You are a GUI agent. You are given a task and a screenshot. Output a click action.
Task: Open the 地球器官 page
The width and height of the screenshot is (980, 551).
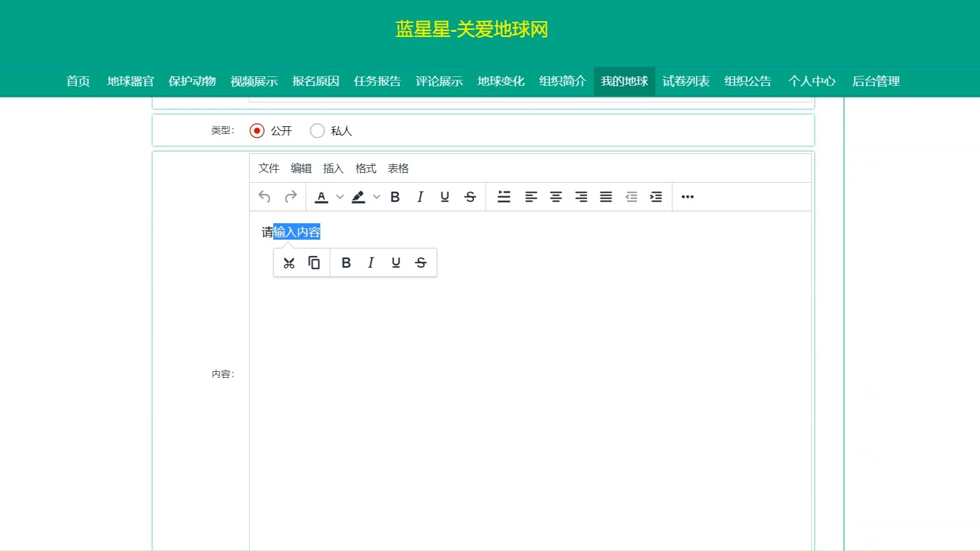pos(131,81)
